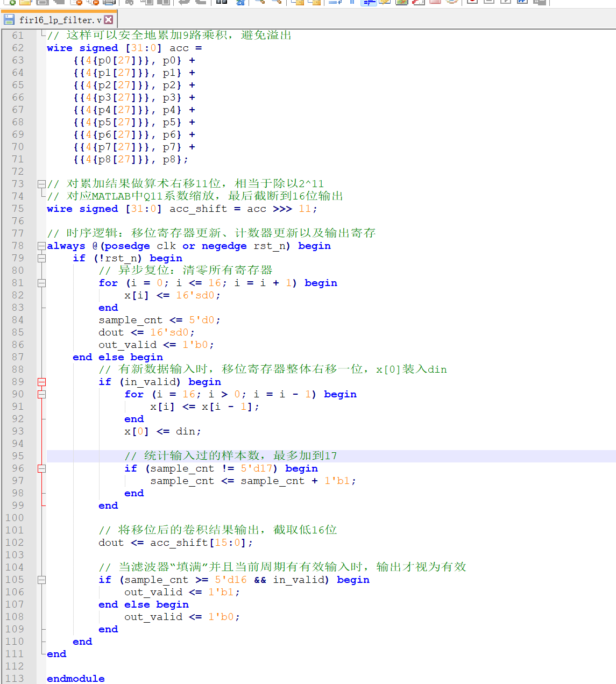This screenshot has height=684, width=616.
Task: Collapse the for loop fold at line 90
Action: click(x=41, y=394)
